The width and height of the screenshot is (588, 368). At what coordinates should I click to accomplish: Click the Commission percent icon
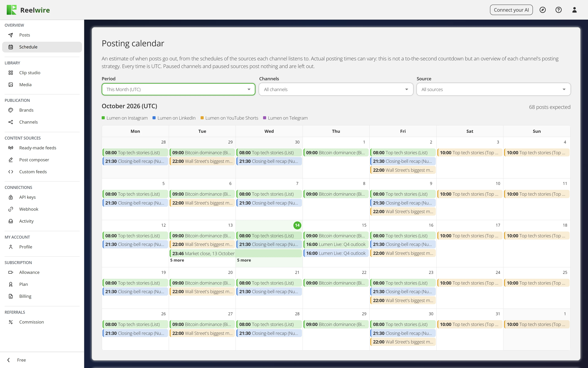pos(11,322)
